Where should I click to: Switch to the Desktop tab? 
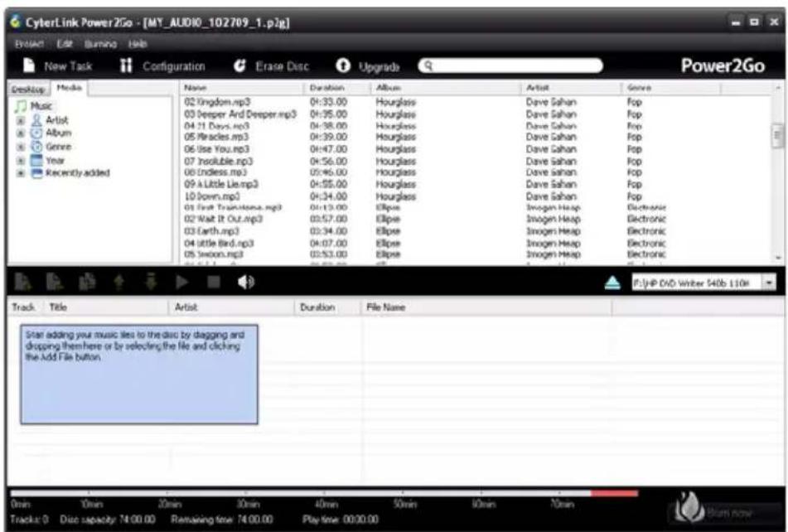(29, 89)
